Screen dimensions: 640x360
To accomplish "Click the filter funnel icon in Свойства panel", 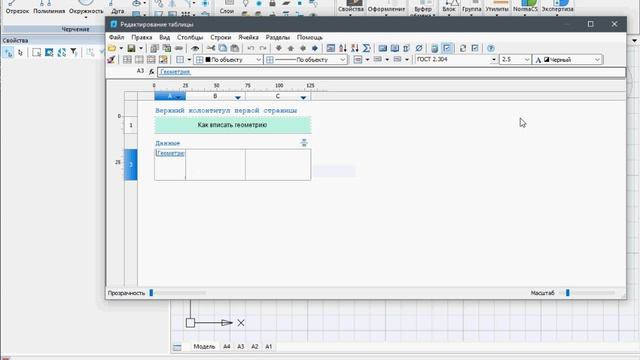I will (73, 52).
